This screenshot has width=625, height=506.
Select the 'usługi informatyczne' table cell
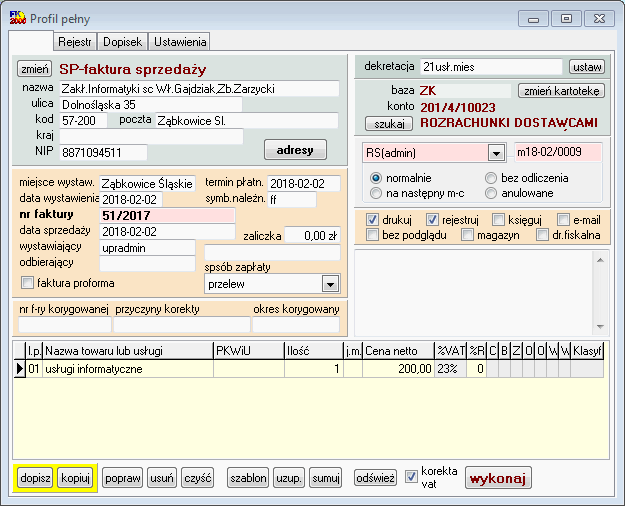click(128, 369)
